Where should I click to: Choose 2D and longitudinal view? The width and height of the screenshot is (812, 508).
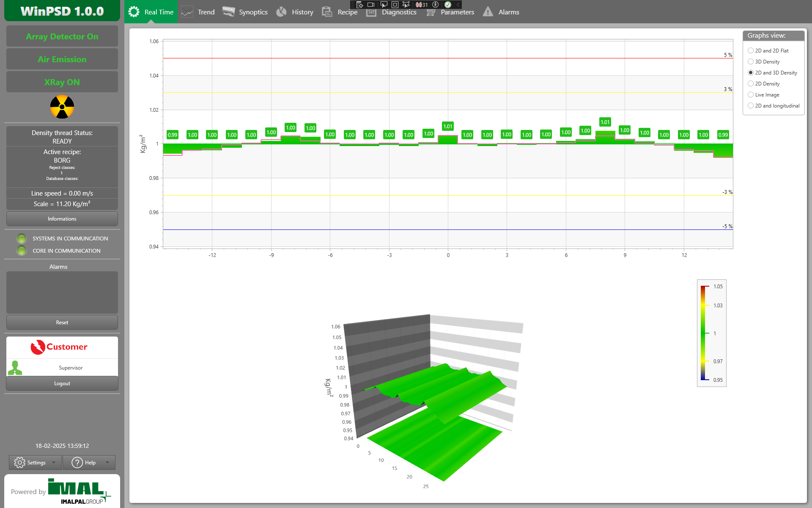click(x=751, y=106)
